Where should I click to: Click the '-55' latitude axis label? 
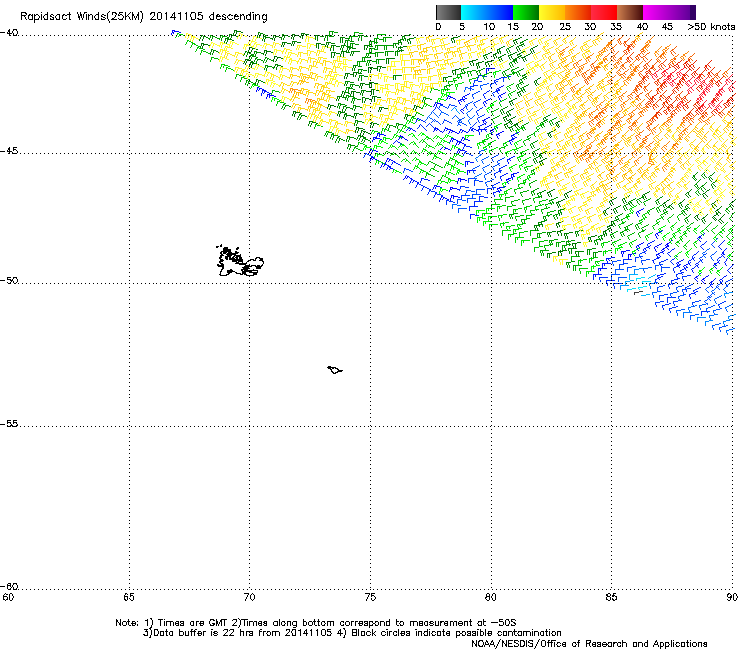coord(9,424)
